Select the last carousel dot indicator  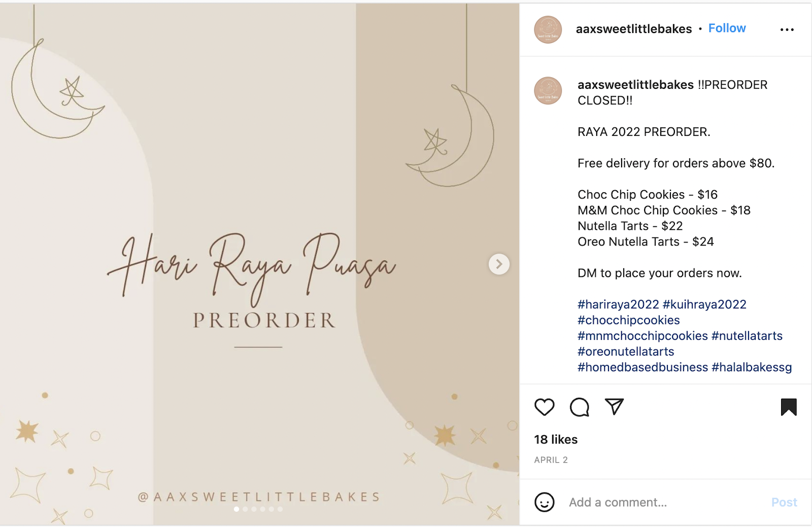280,509
